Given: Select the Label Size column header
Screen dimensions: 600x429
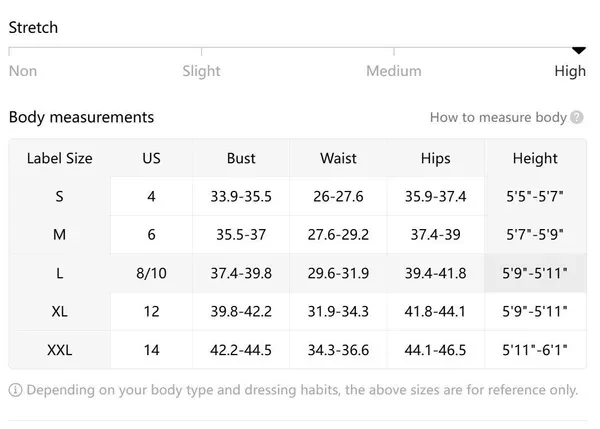Looking at the screenshot, I should pos(60,158).
